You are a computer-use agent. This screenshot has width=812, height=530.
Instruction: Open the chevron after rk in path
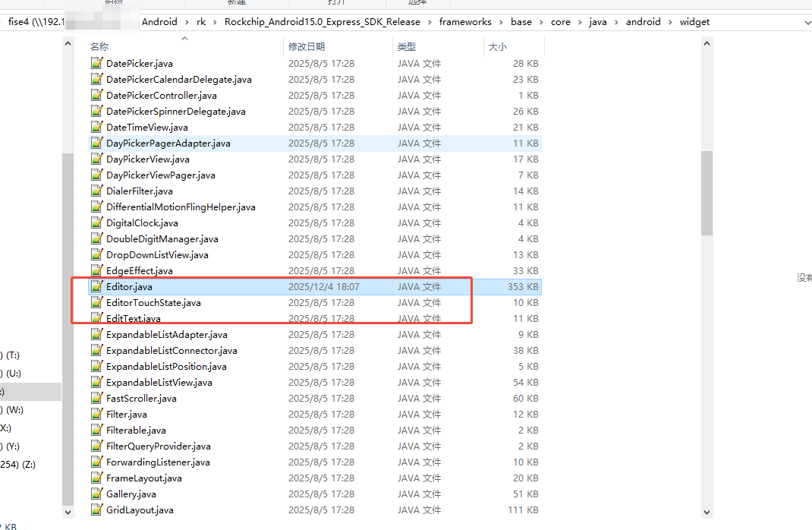[215, 22]
